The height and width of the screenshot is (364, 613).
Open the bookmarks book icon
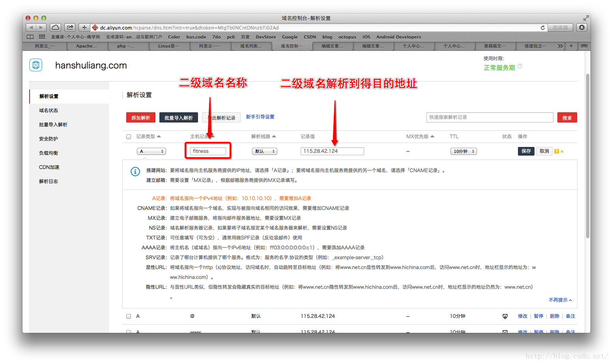click(30, 37)
